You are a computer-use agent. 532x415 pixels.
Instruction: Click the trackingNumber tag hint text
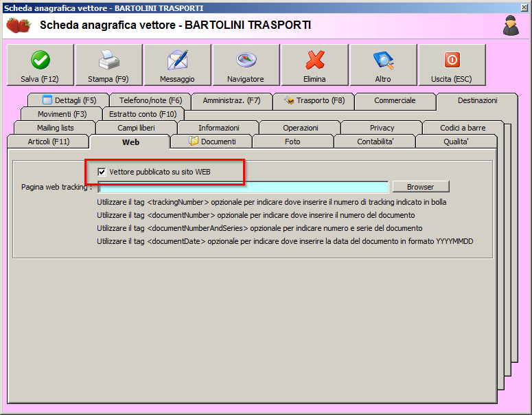click(x=271, y=202)
